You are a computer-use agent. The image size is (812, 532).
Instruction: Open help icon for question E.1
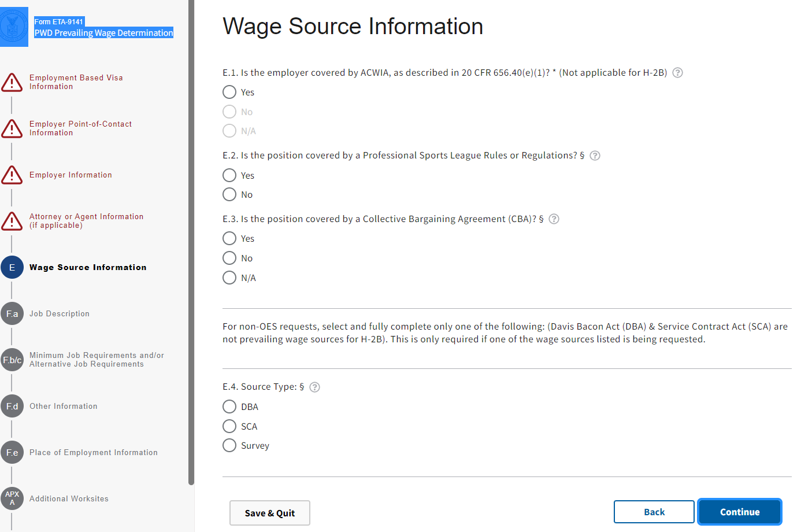click(x=678, y=73)
